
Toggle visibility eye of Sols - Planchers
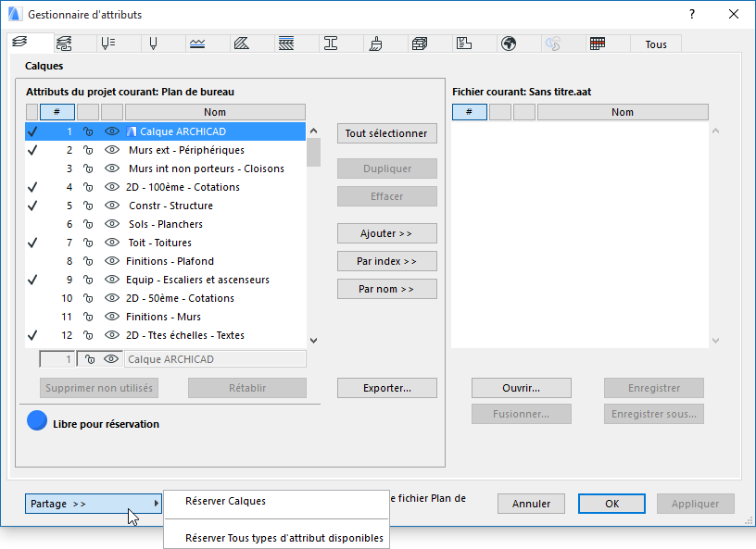pos(112,224)
